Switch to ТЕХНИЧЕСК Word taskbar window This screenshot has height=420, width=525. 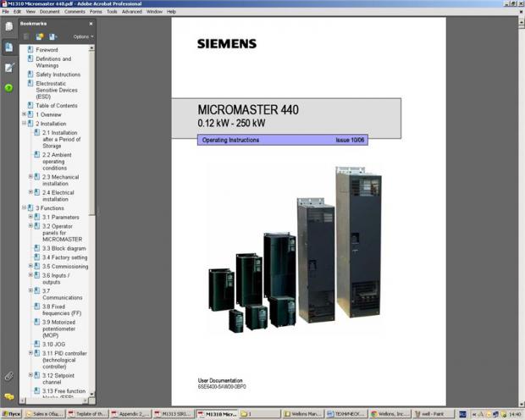(x=346, y=414)
